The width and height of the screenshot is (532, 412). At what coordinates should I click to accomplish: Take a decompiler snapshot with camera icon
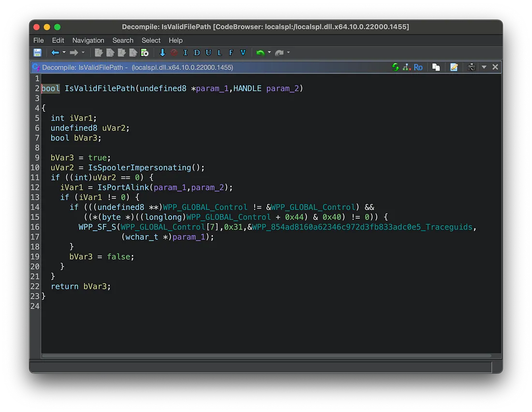coord(472,67)
